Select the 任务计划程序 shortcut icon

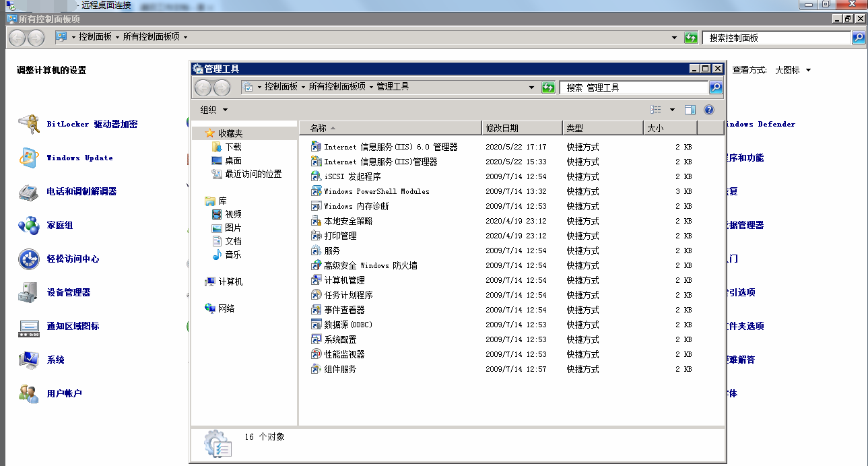coord(316,295)
